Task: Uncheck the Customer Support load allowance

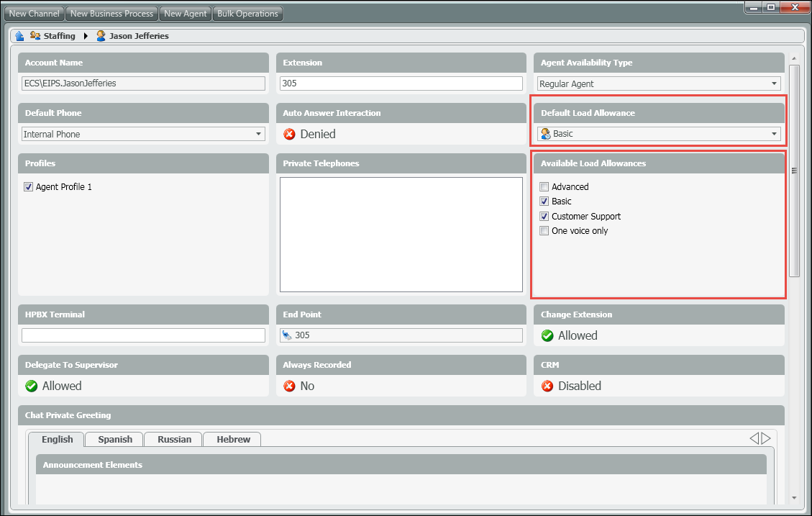Action: point(544,217)
